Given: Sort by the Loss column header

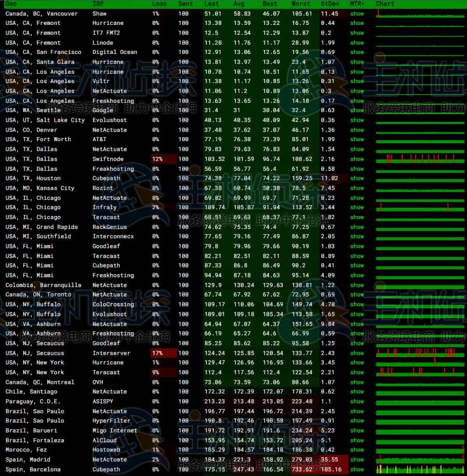Looking at the screenshot, I should [159, 4].
